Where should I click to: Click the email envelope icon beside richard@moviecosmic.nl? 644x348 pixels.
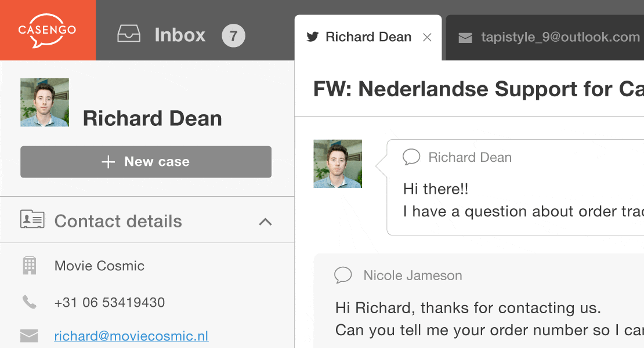tap(29, 336)
